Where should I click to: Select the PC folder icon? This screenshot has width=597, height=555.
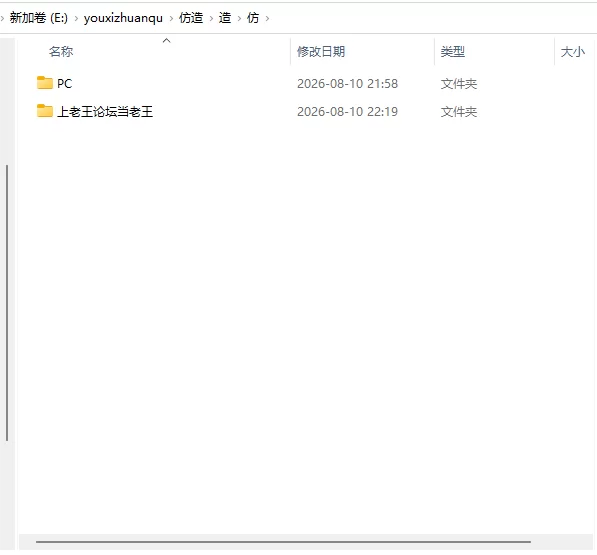pyautogui.click(x=45, y=83)
